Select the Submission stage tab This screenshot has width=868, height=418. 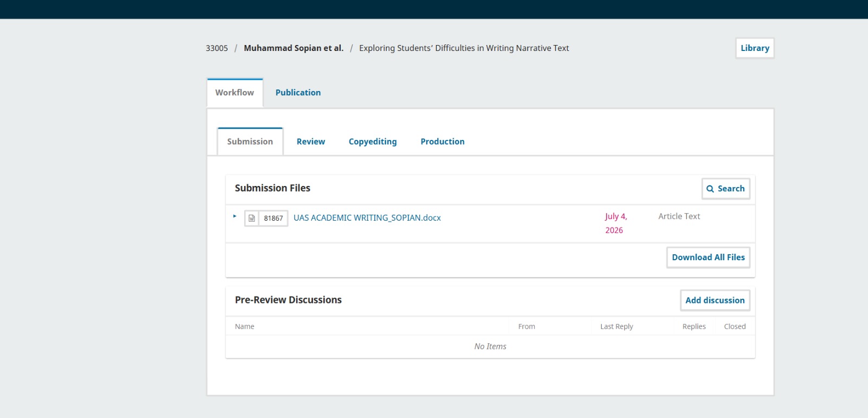(250, 142)
